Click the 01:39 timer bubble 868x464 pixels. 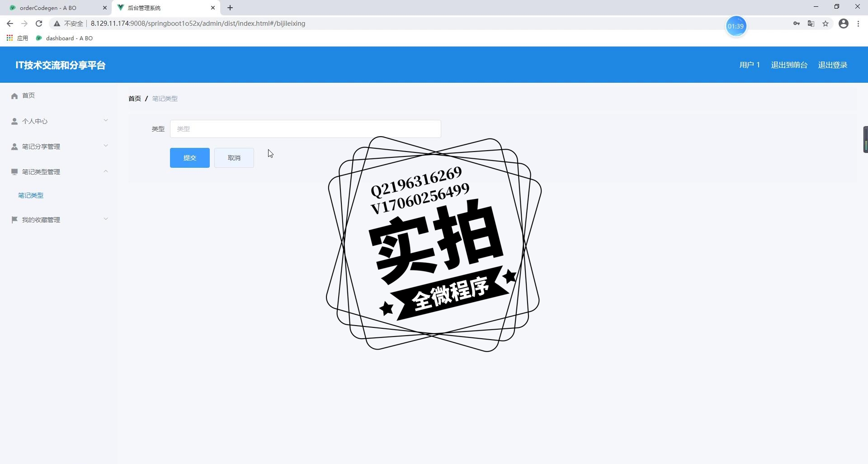[736, 26]
